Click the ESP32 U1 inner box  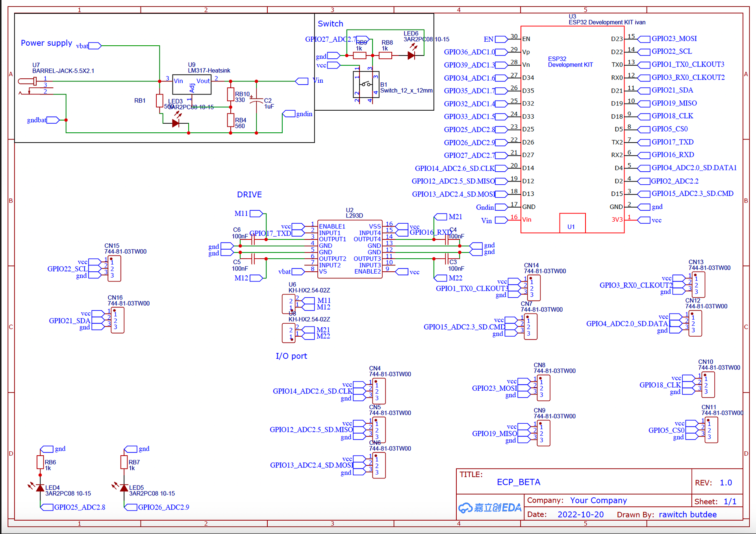pos(572,223)
